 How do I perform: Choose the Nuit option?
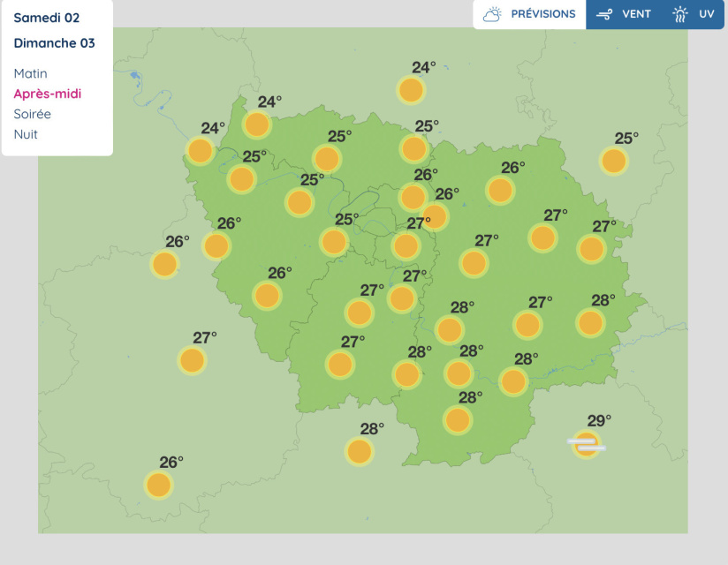click(x=27, y=134)
